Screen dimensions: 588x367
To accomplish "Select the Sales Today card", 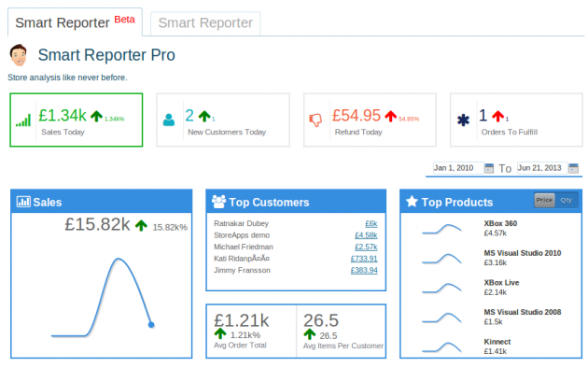I will coord(77,120).
